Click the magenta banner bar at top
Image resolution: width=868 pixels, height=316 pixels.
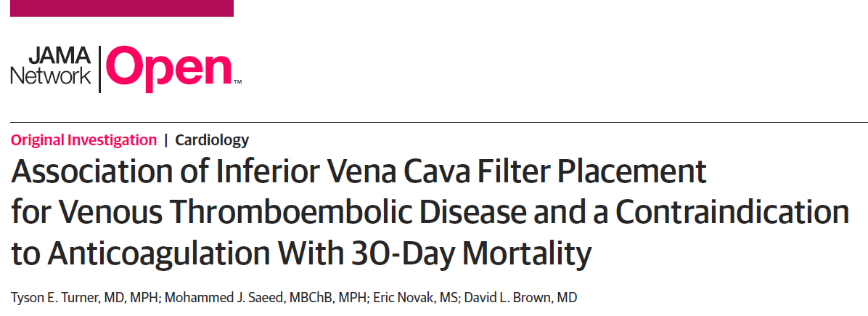pyautogui.click(x=122, y=8)
